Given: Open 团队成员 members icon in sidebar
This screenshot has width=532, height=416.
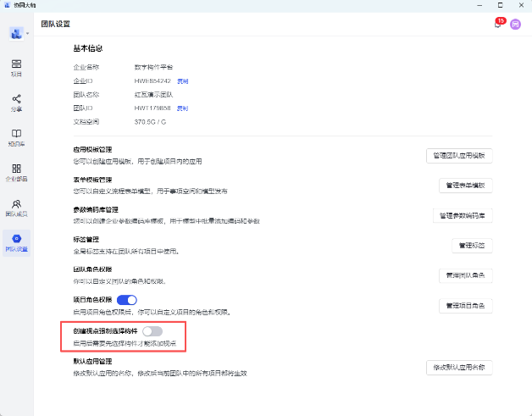Looking at the screenshot, I should point(16,208).
